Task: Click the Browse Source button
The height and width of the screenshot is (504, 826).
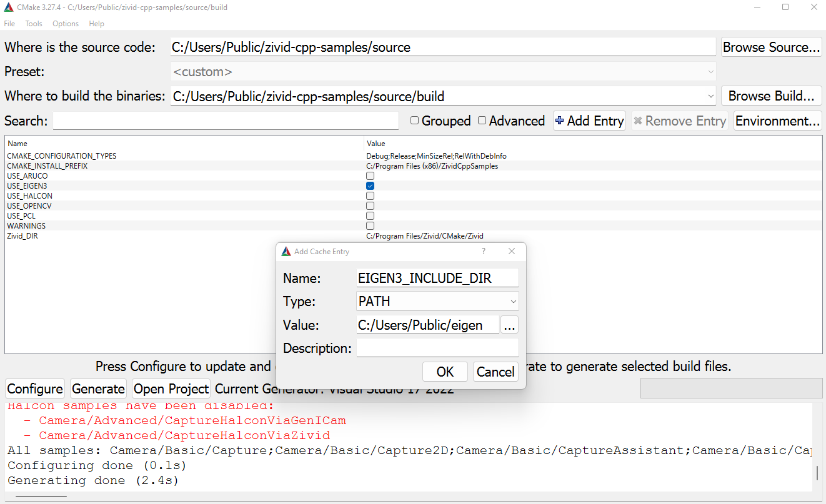Action: pyautogui.click(x=771, y=47)
